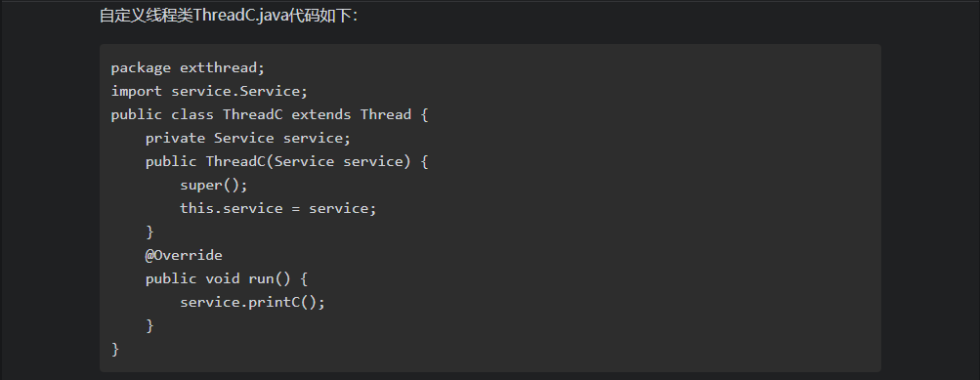
Task: Click the 'public void run() {' line
Action: 227,278
